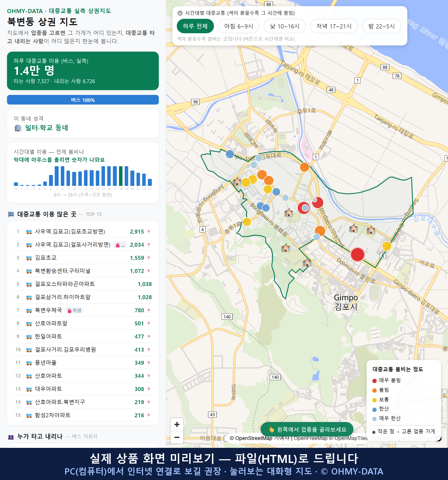Click the 누가 타고 내리나 people icon

pyautogui.click(x=11, y=436)
